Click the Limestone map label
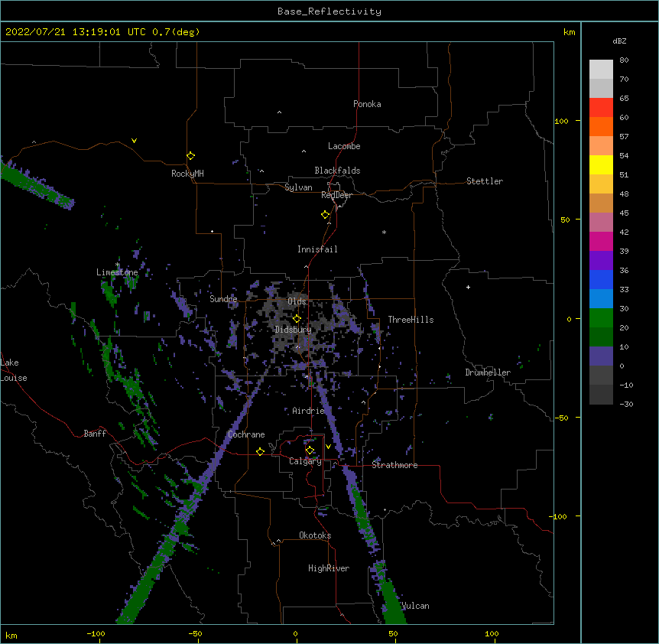Screen dimensions: 659x644 click(117, 272)
